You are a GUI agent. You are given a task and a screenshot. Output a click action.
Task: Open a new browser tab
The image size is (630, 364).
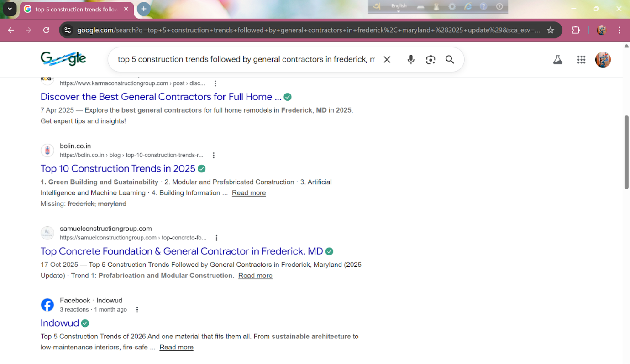click(143, 9)
